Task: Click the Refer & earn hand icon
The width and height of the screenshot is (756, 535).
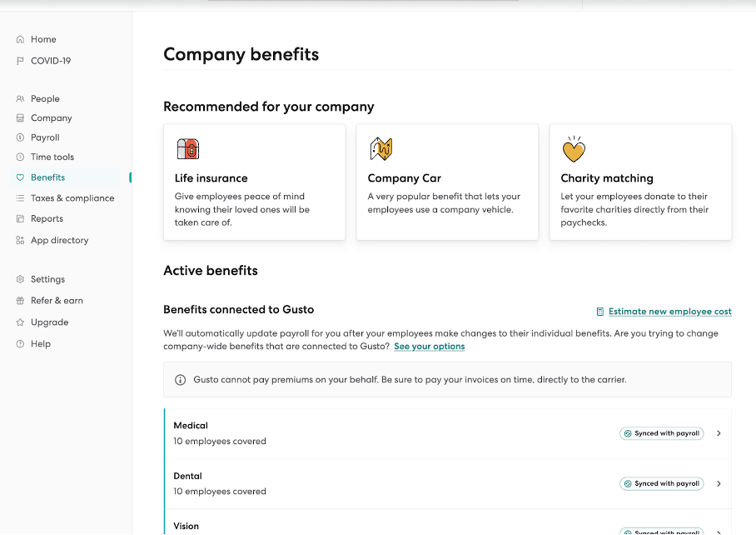Action: [x=19, y=300]
